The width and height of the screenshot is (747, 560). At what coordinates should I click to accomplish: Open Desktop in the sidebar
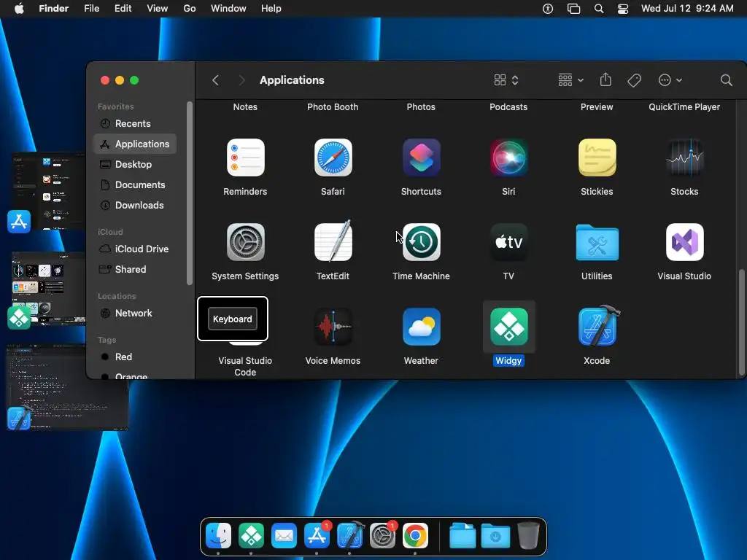click(x=135, y=164)
